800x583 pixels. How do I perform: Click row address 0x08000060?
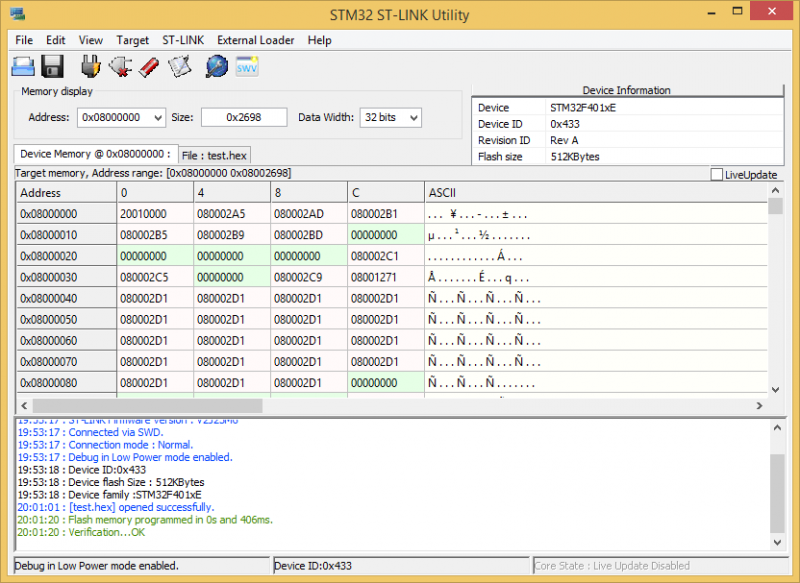(66, 341)
